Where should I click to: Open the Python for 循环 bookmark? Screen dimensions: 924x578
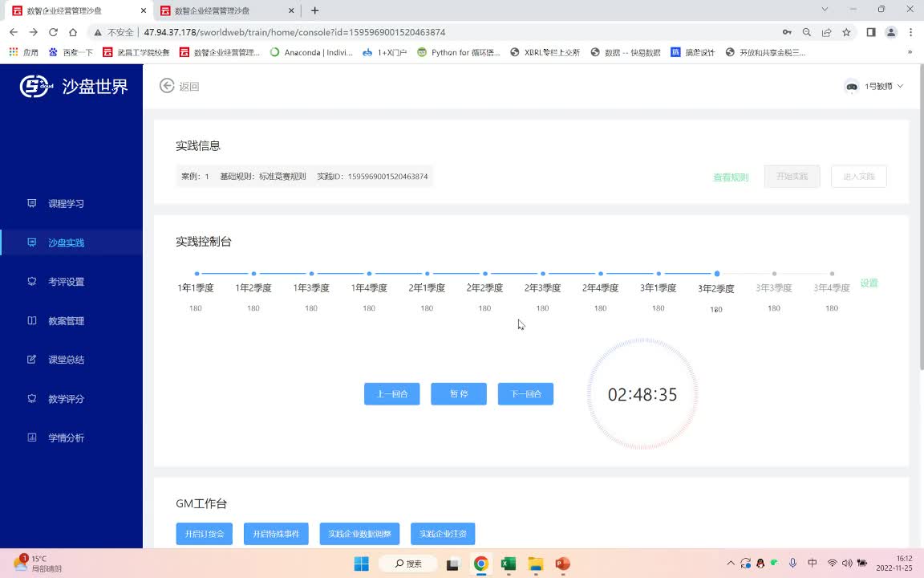tap(459, 52)
